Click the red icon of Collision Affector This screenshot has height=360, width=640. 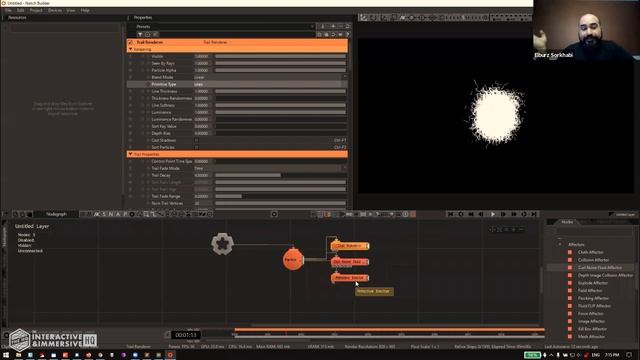(570, 260)
